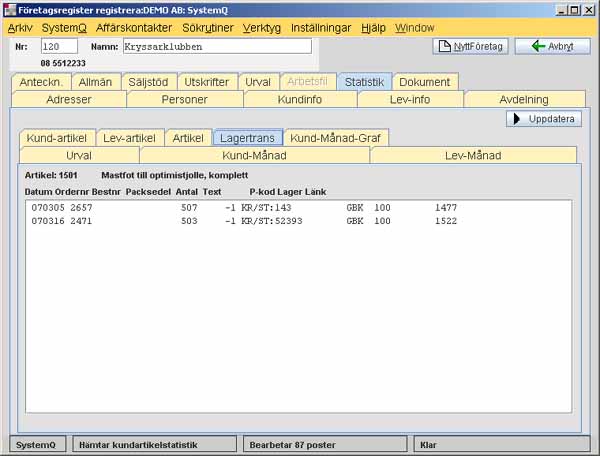Open the Kund-Månad-Graf sub-tab
The height and width of the screenshot is (456, 600).
tap(336, 138)
